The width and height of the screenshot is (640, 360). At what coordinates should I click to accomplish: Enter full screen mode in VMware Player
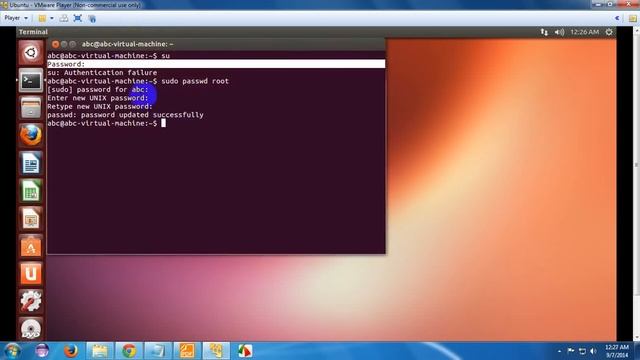click(x=78, y=18)
